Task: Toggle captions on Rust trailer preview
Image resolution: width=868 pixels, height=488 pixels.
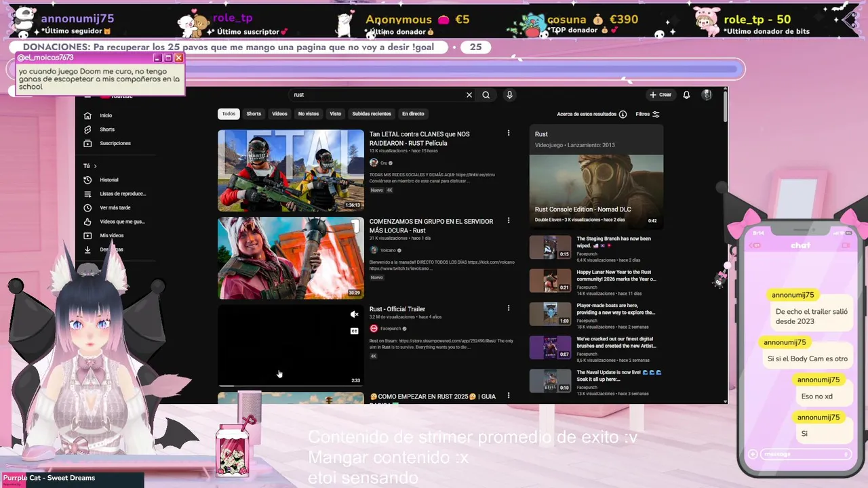Action: 354,331
